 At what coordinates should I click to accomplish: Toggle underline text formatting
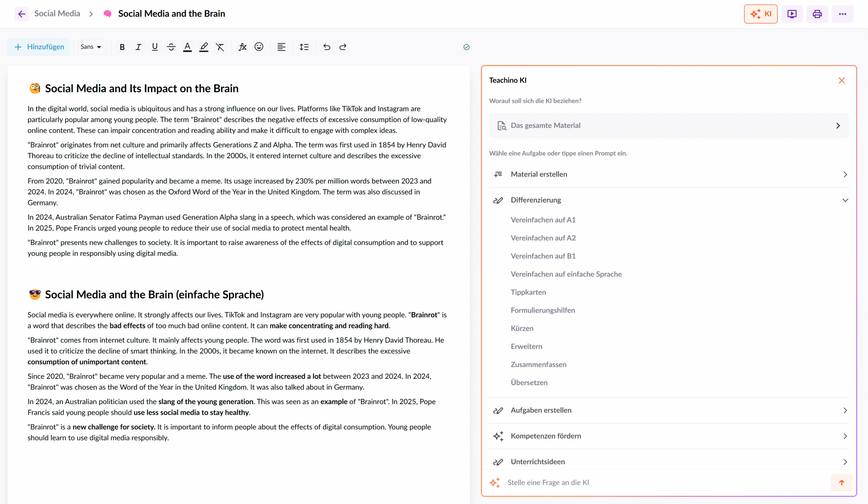(155, 47)
